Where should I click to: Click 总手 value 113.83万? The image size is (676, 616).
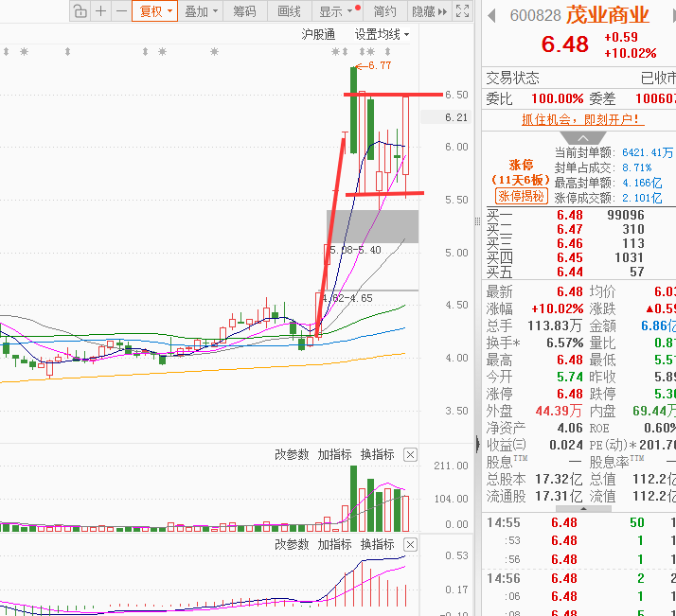tap(555, 326)
